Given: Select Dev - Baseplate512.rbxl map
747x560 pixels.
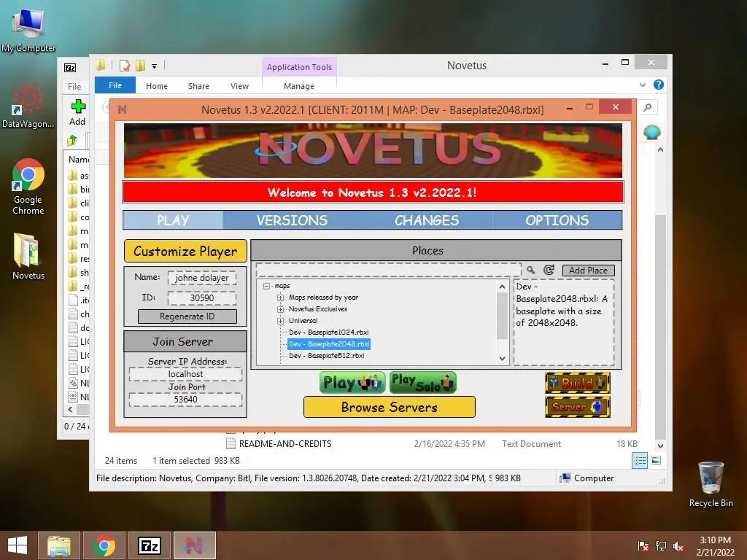Looking at the screenshot, I should pos(326,356).
